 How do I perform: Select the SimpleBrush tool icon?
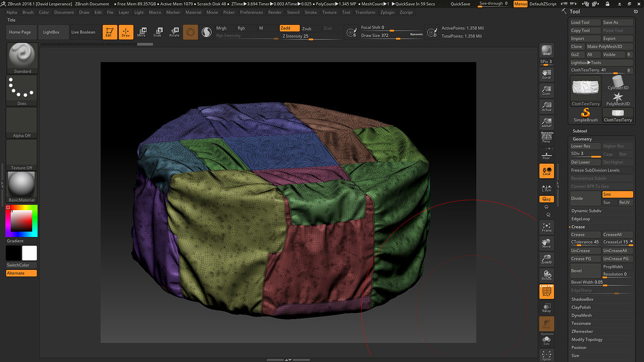[586, 115]
